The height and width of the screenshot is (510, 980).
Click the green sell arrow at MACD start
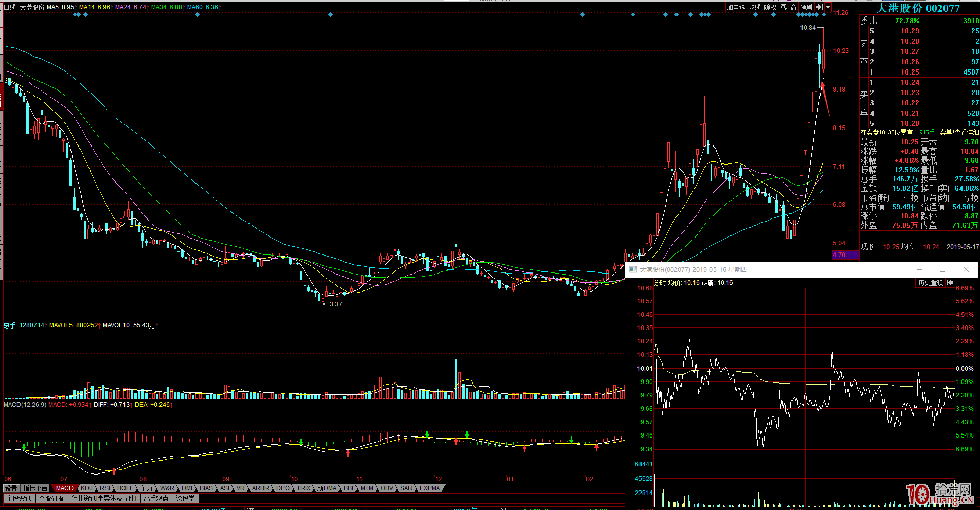pos(24,448)
